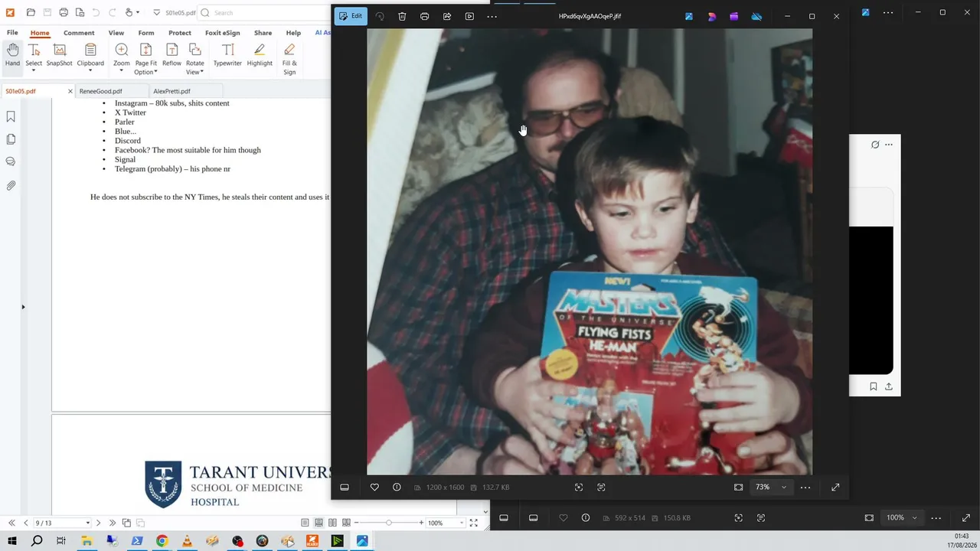Open the Attachments panel in Foxit sidebar
This screenshot has width=980, height=551.
[11, 185]
